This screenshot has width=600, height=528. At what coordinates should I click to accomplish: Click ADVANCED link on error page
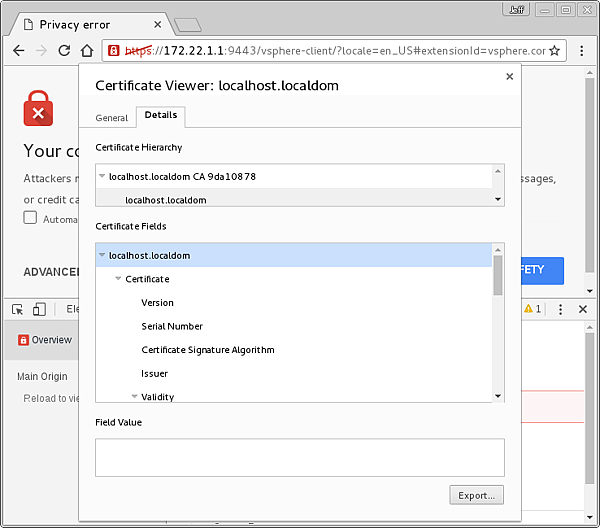tap(51, 272)
